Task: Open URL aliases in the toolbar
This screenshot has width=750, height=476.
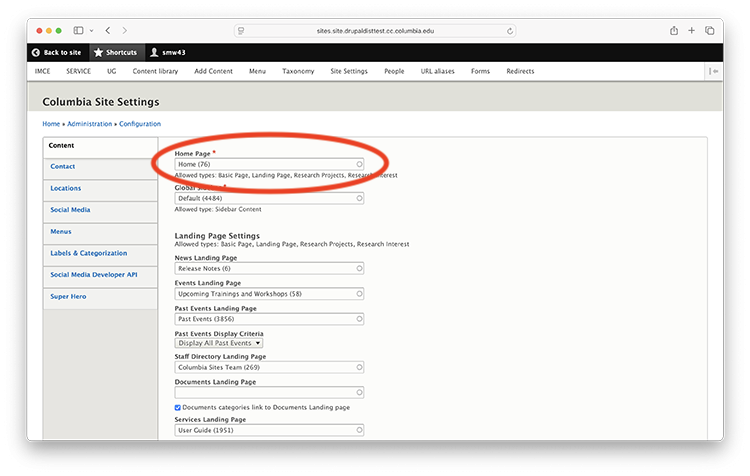Action: pos(438,71)
